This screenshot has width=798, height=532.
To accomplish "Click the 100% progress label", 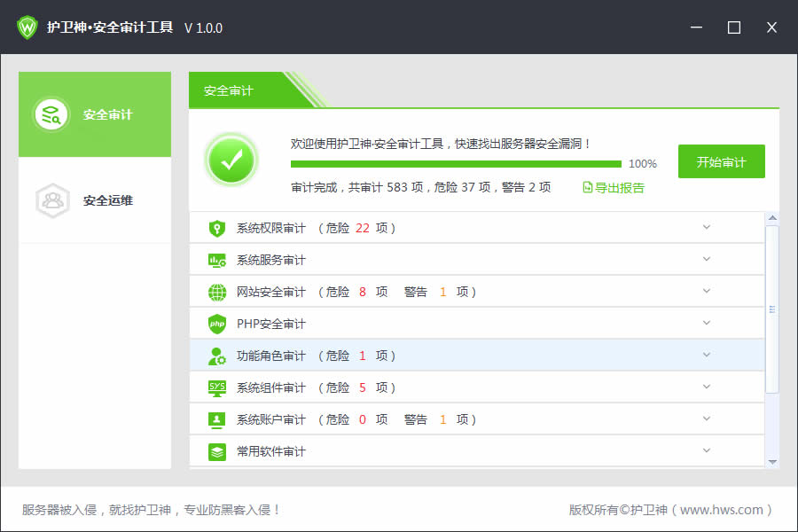I will [x=643, y=164].
